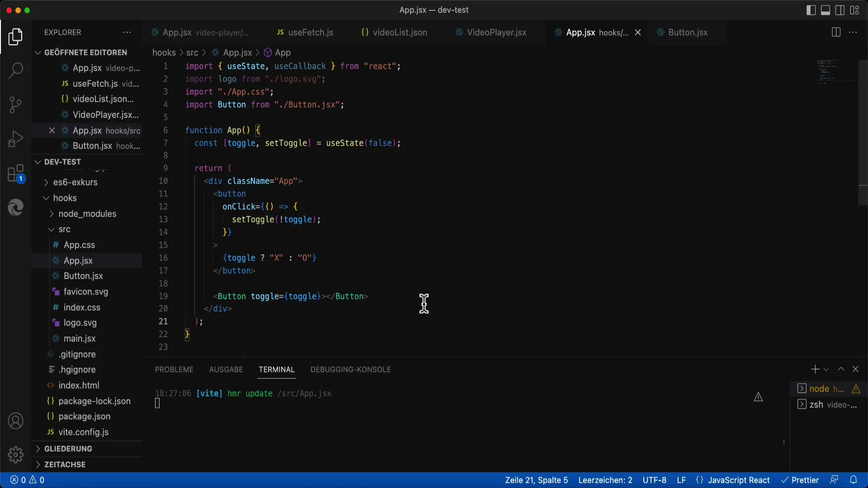Viewport: 868px width, 488px height.
Task: Toggle secondary side bar layout icon
Action: click(x=840, y=10)
